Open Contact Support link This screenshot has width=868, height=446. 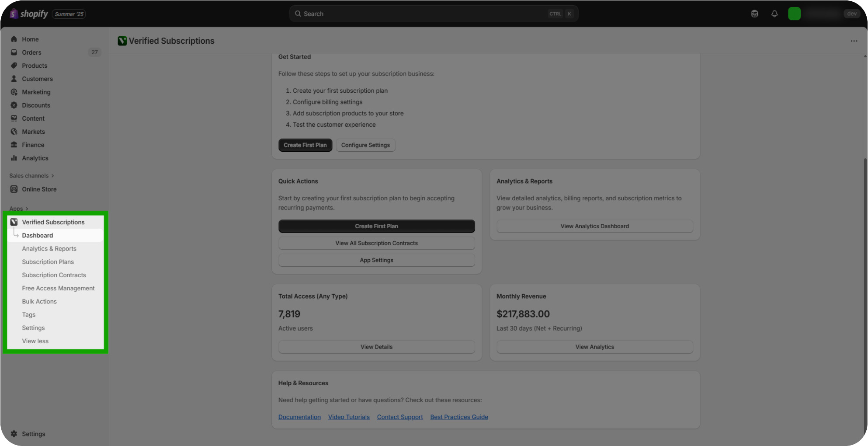point(400,417)
